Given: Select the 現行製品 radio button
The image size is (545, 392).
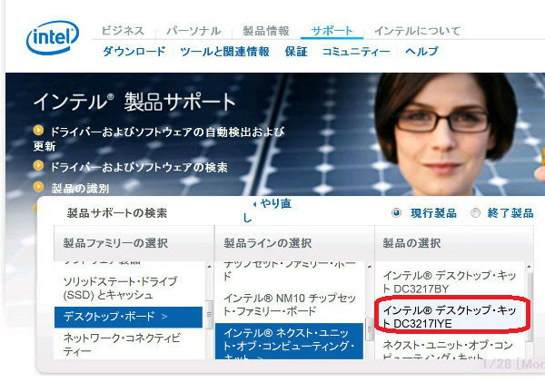Looking at the screenshot, I should click(x=396, y=212).
